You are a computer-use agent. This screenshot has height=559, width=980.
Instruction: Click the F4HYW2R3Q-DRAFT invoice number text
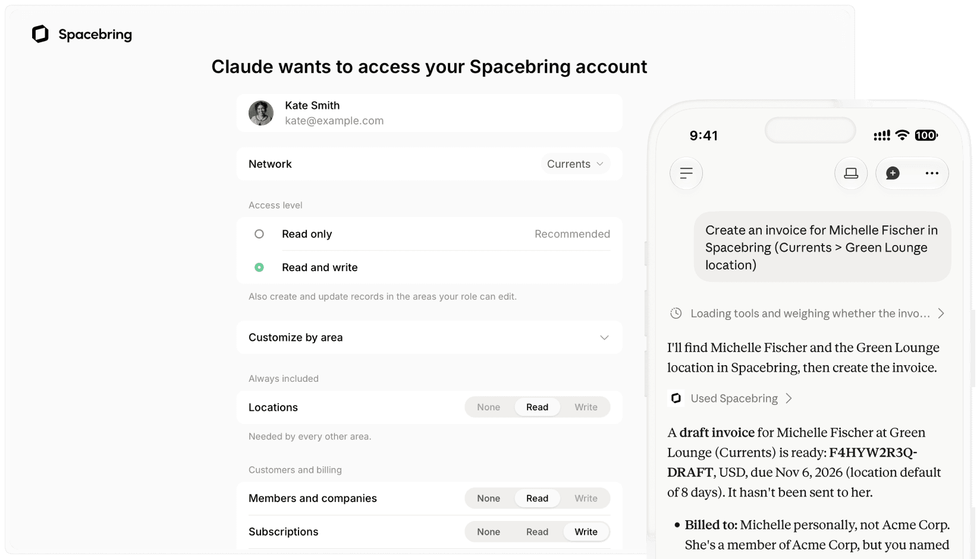pyautogui.click(x=792, y=462)
